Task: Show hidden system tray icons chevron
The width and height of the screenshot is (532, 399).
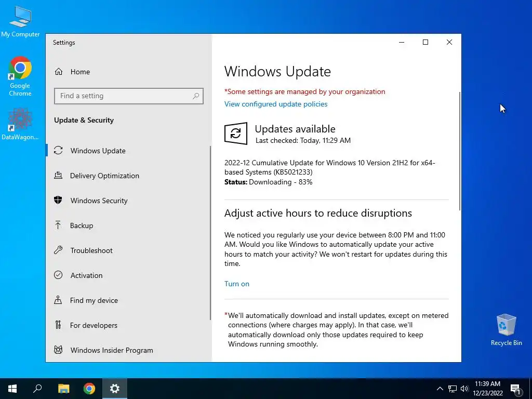Action: [x=440, y=389]
